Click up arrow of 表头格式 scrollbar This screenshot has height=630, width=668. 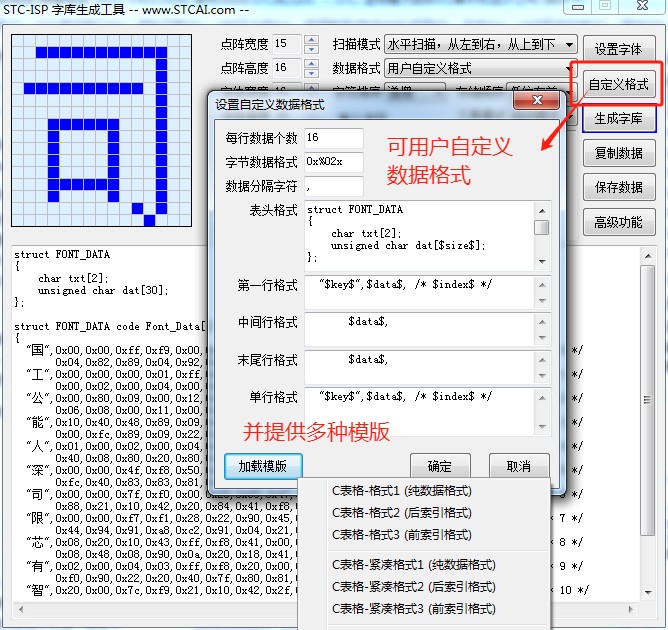[x=542, y=210]
